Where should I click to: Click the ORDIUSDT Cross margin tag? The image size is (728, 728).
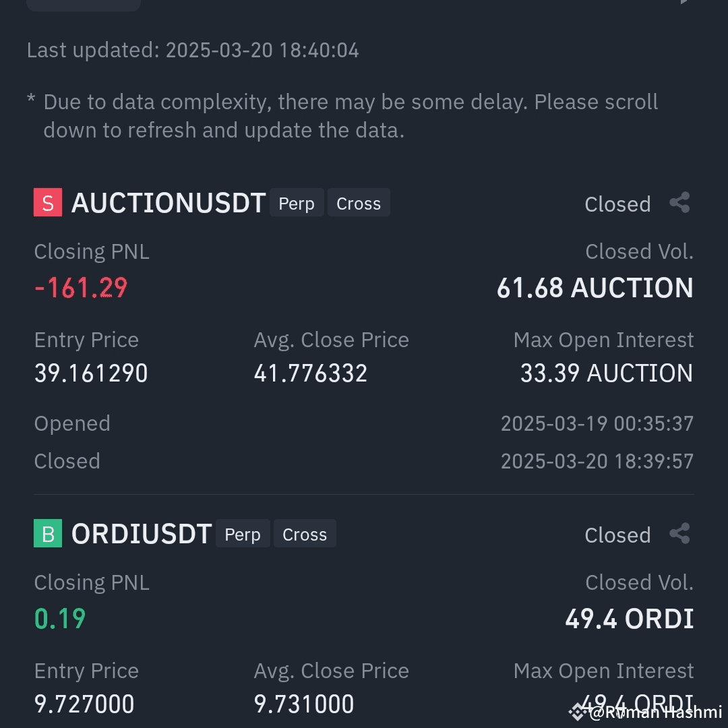coord(305,533)
